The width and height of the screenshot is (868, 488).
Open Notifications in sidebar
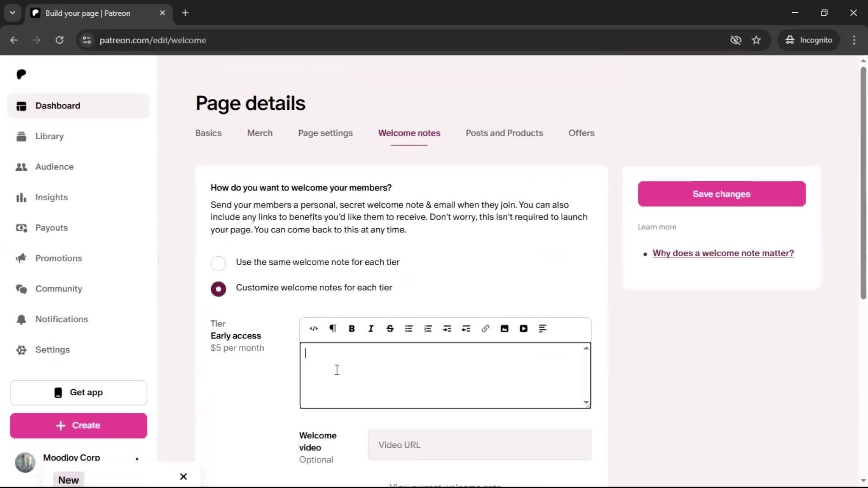(78, 319)
